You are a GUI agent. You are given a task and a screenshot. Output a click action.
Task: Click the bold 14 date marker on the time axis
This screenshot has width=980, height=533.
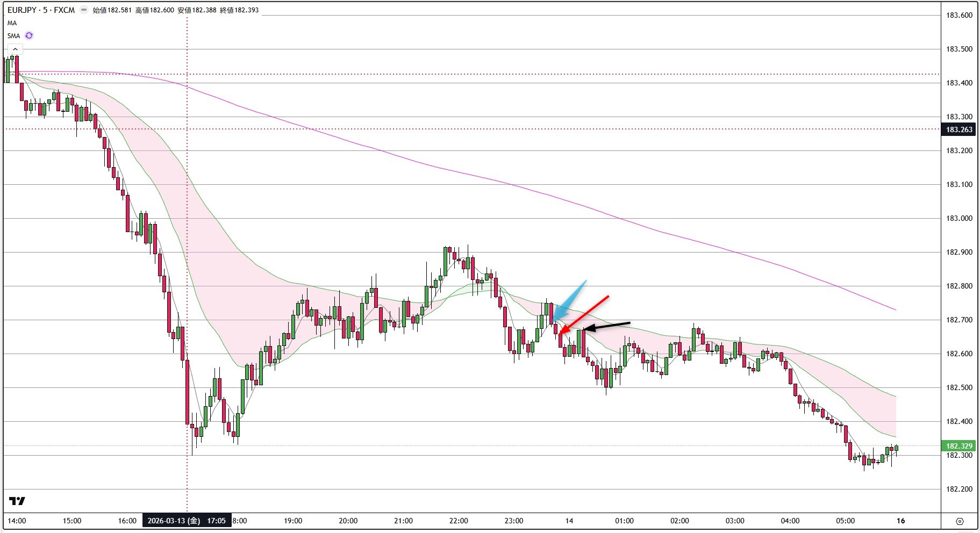point(569,521)
